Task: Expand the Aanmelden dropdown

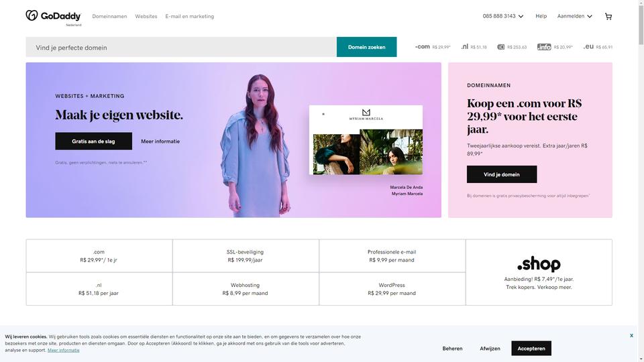Action: click(x=575, y=16)
